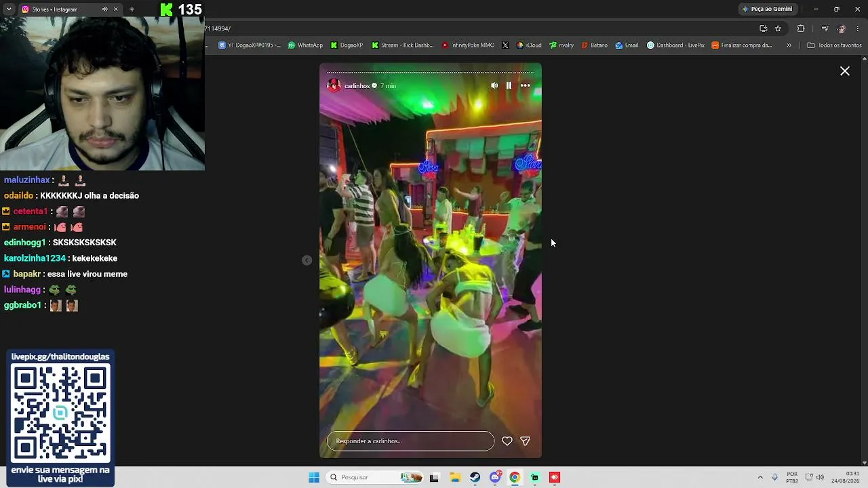Open the Todos os favoritos folder
The height and width of the screenshot is (488, 868).
tap(834, 45)
